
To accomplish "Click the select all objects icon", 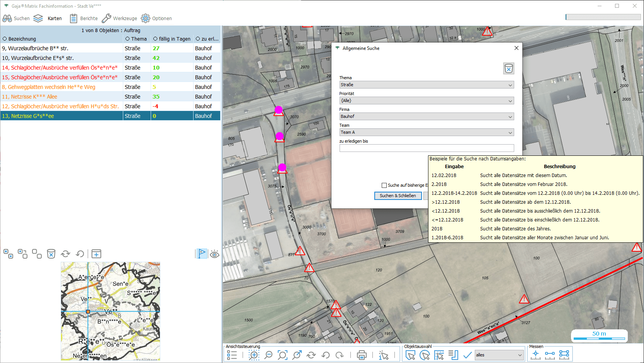I will click(8, 254).
